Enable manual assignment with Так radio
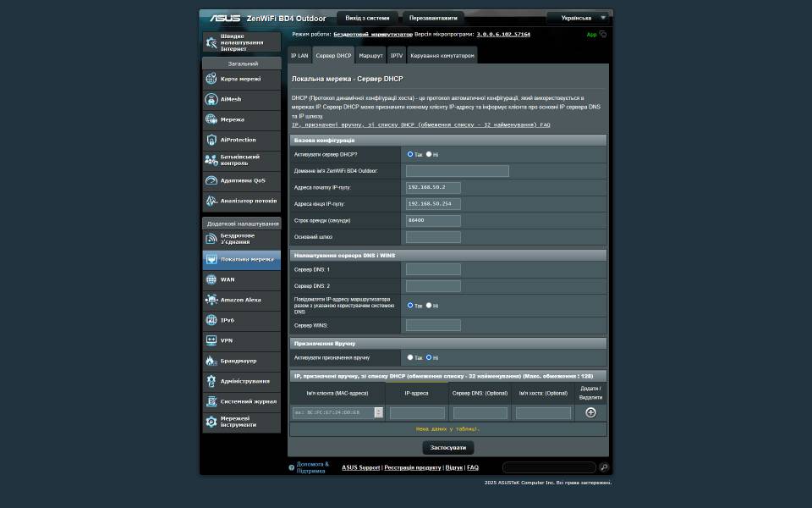 [410, 357]
